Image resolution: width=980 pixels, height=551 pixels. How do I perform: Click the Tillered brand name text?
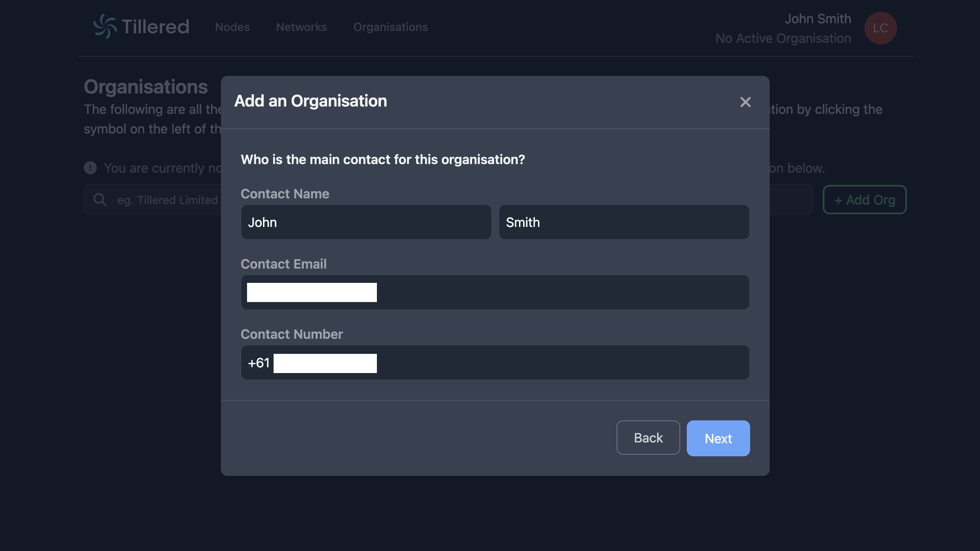point(155,27)
